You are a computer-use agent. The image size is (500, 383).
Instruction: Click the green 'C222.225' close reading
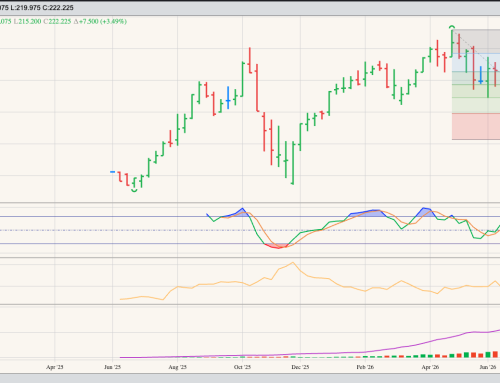[57, 21]
